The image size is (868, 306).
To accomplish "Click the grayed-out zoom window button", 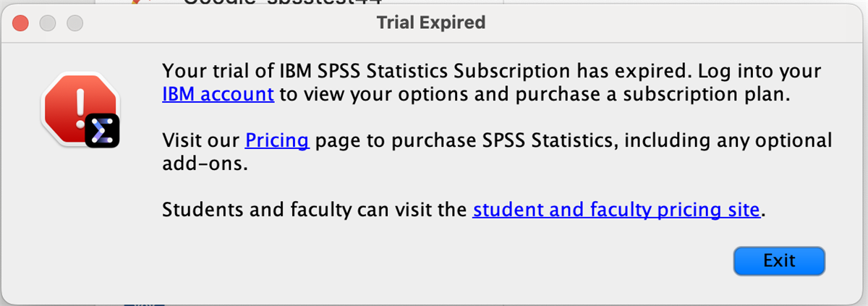I will pyautogui.click(x=75, y=23).
